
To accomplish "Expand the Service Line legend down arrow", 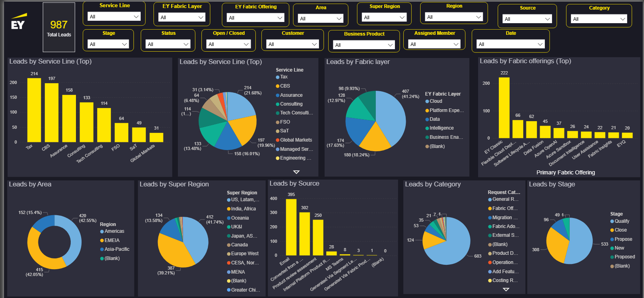I will (x=296, y=172).
